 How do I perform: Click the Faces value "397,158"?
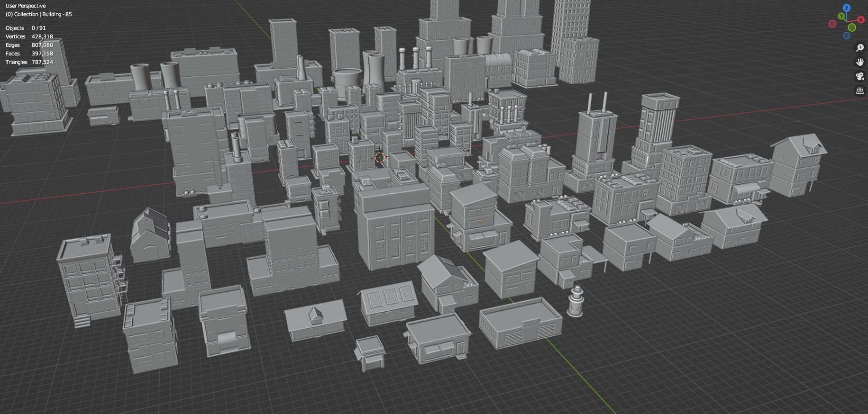42,54
